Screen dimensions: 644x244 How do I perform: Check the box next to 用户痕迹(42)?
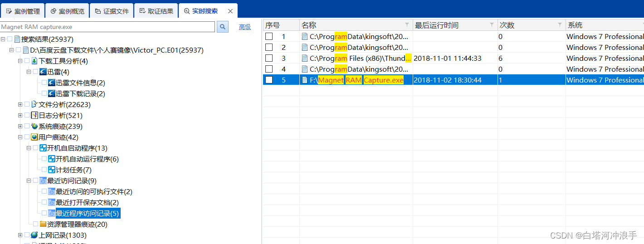pyautogui.click(x=27, y=137)
